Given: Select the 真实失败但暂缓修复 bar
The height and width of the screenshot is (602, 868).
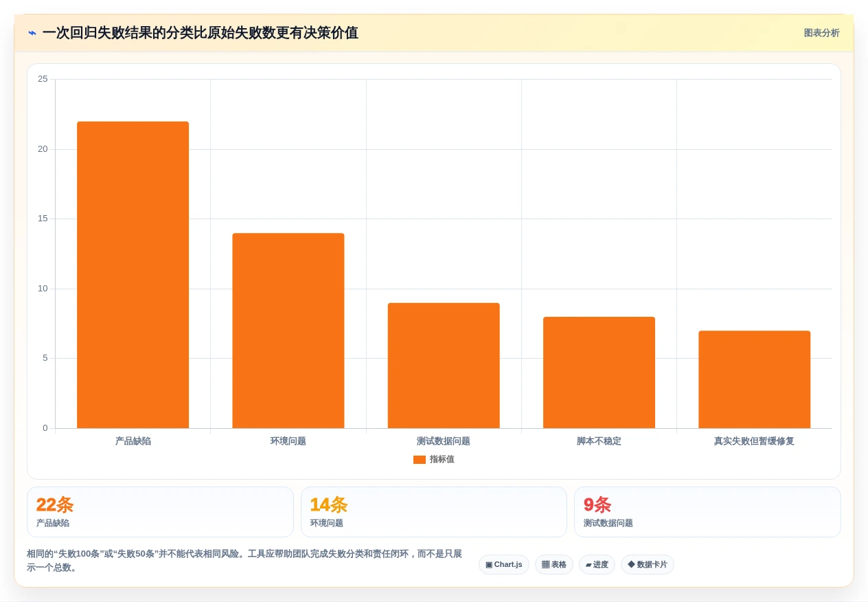Looking at the screenshot, I should [x=755, y=379].
